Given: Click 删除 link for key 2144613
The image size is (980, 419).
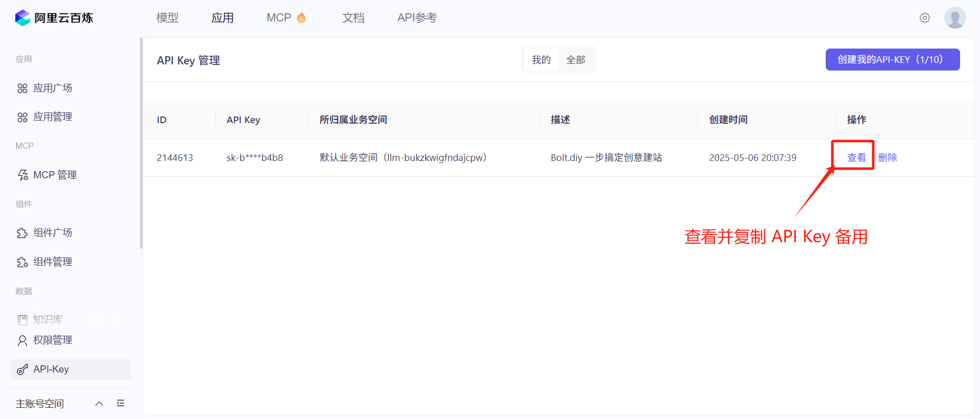Looking at the screenshot, I should [888, 157].
